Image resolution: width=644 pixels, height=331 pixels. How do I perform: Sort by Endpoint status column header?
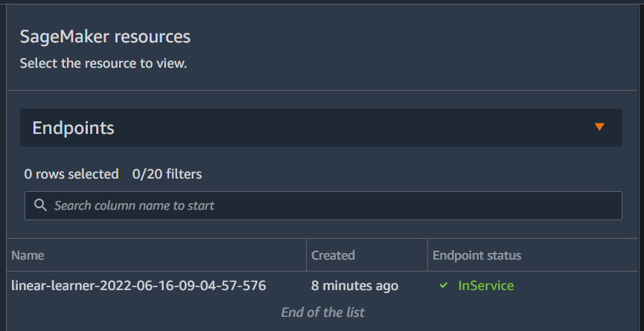476,255
